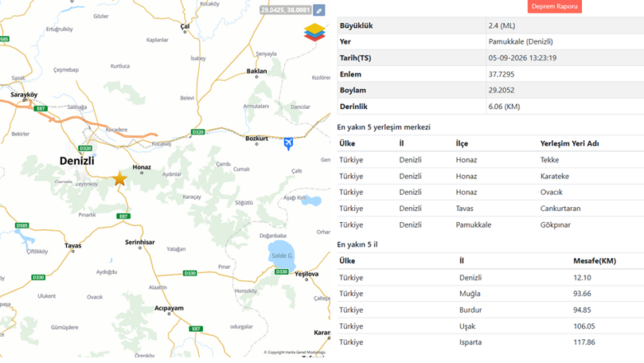Click the Sarayköy label on map
The height and width of the screenshot is (363, 644).
point(24,94)
